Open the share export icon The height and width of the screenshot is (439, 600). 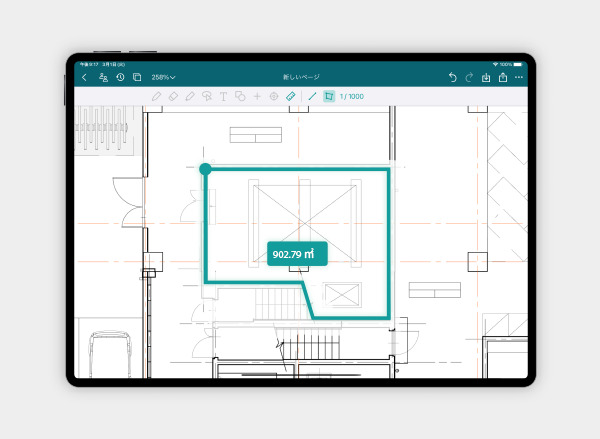(x=502, y=77)
